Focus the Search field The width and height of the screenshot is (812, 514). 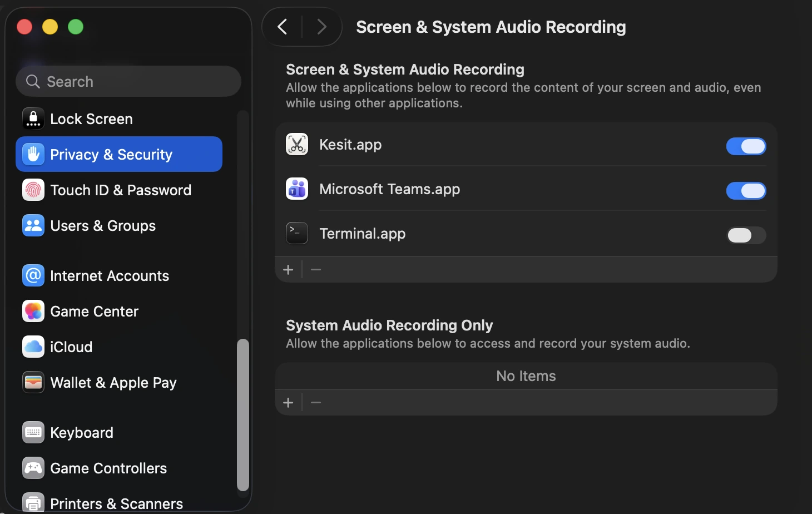[128, 81]
